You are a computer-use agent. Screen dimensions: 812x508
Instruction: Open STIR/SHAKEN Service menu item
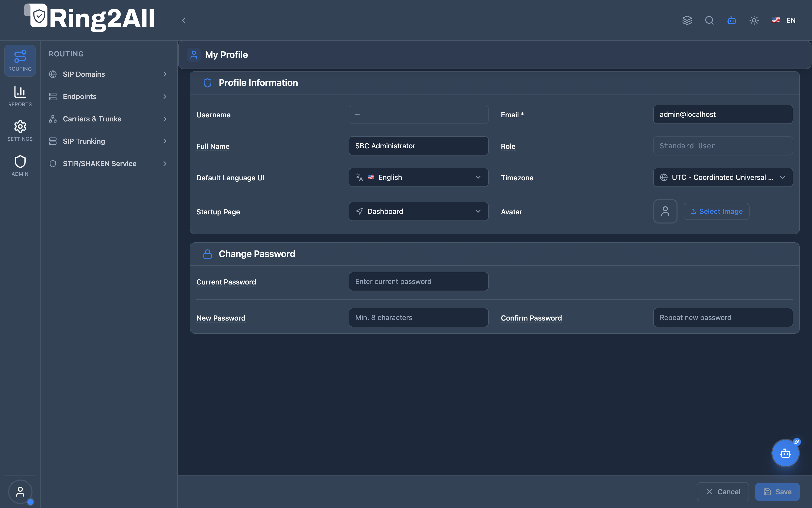tap(108, 164)
